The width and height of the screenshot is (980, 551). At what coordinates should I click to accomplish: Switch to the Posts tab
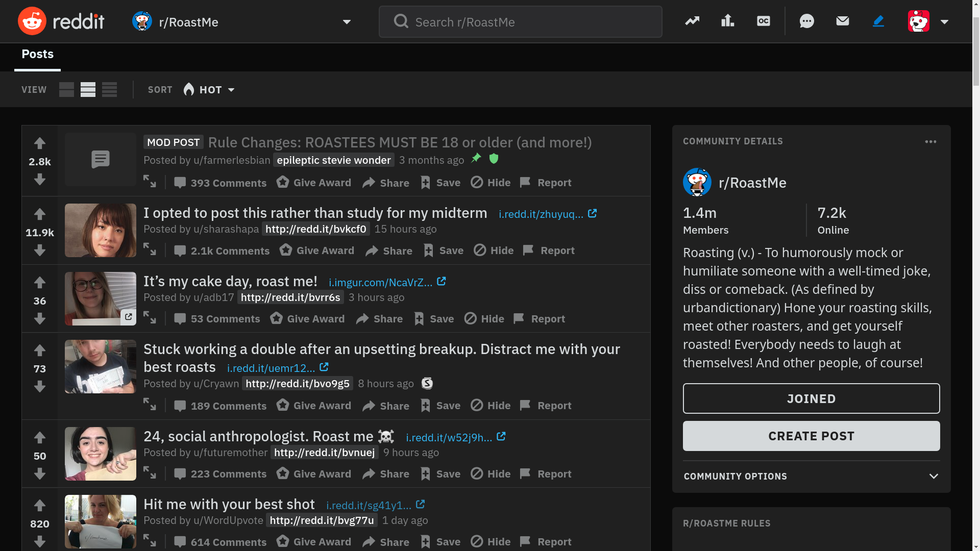(37, 54)
